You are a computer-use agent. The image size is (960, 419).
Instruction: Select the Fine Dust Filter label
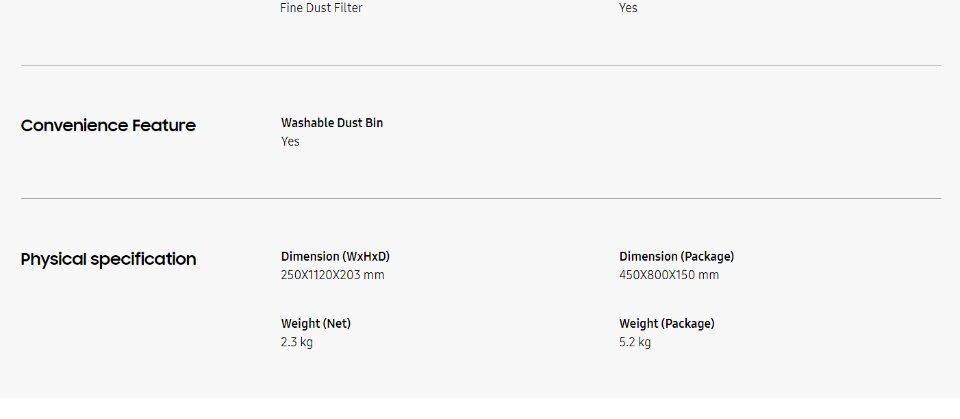pyautogui.click(x=321, y=8)
